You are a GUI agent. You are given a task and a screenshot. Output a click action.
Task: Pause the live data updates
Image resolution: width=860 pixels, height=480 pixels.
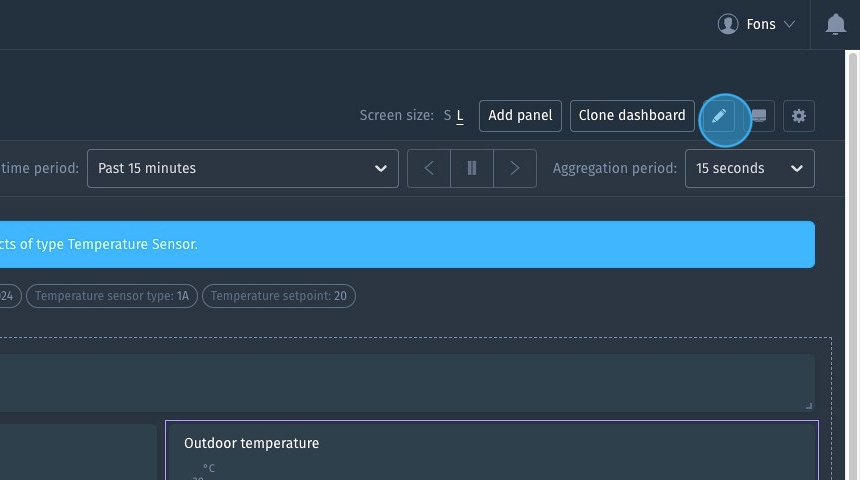pos(472,168)
